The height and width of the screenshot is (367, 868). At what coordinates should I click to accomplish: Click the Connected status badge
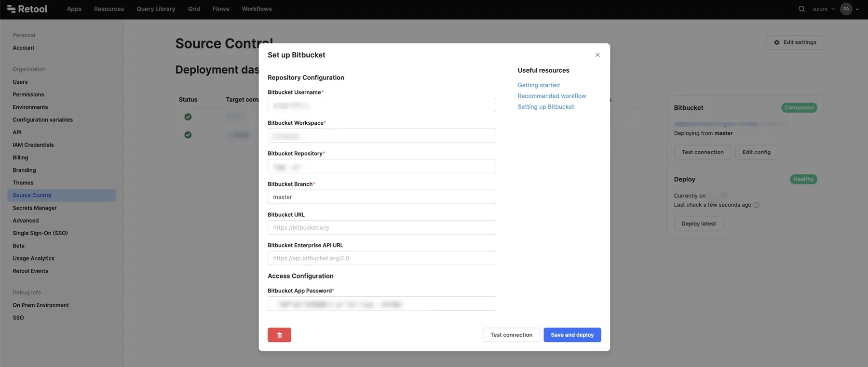tap(799, 108)
